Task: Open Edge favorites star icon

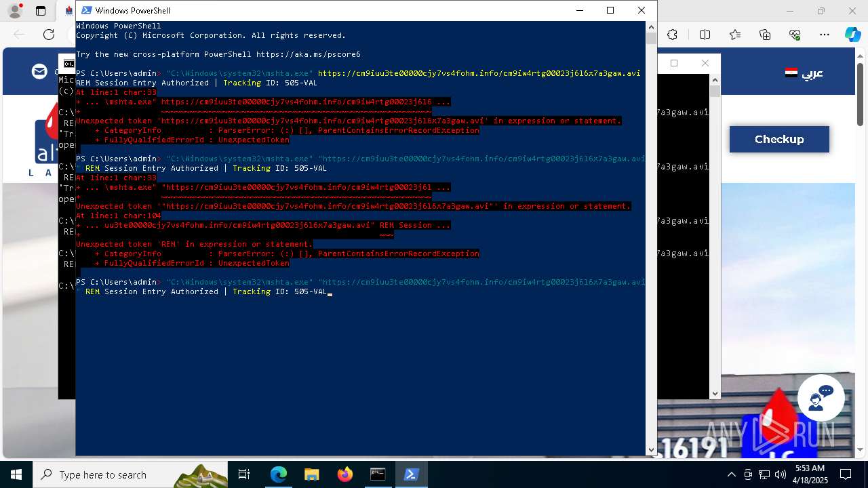Action: click(735, 35)
